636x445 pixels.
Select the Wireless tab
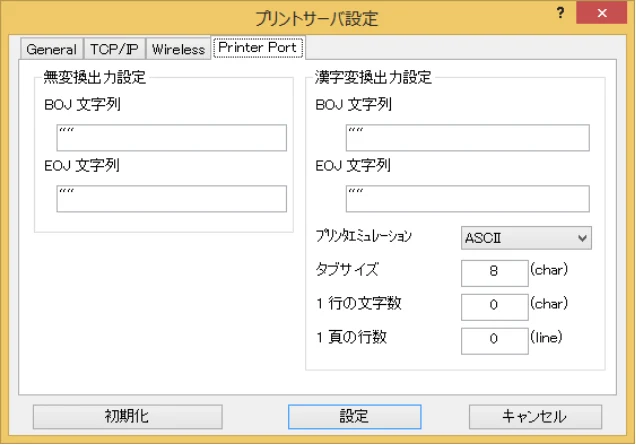[x=178, y=49]
